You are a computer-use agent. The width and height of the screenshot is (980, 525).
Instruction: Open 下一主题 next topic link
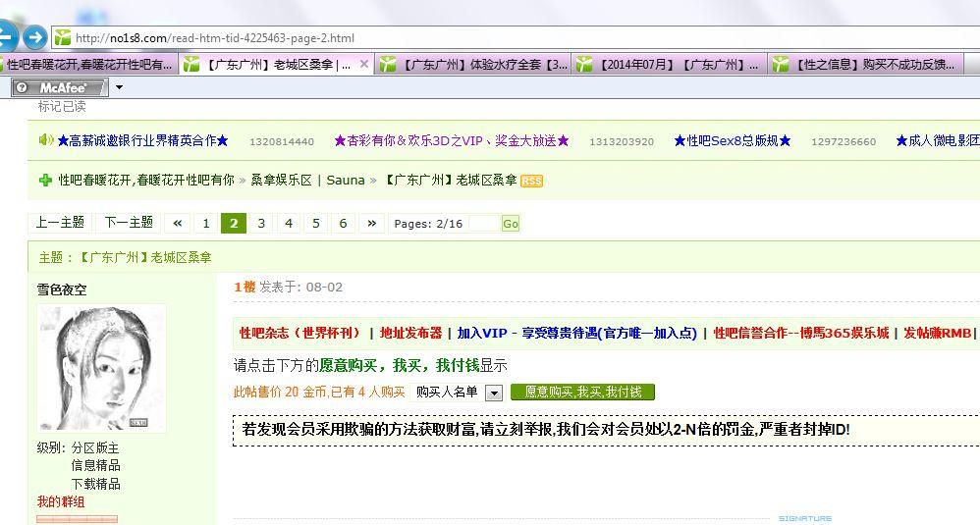pos(129,223)
